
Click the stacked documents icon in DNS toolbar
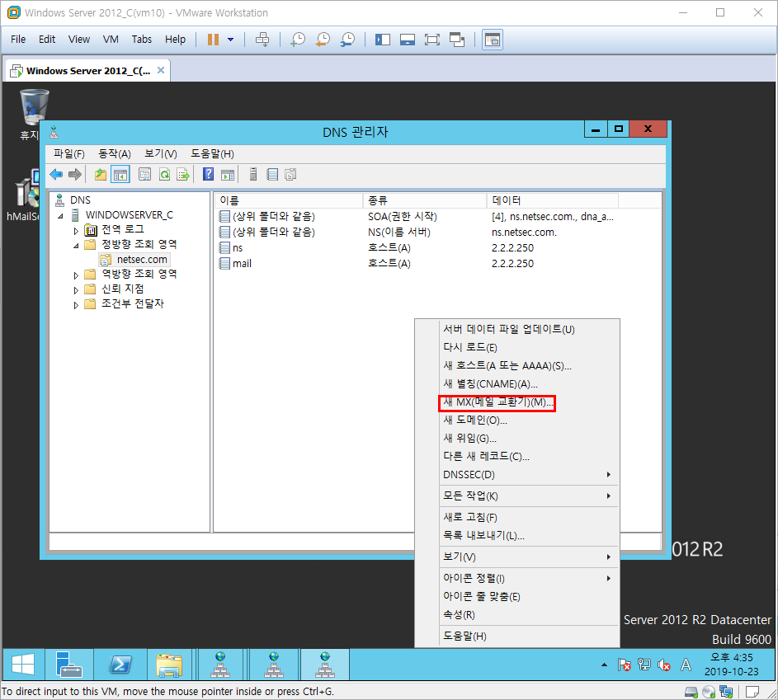(x=290, y=175)
